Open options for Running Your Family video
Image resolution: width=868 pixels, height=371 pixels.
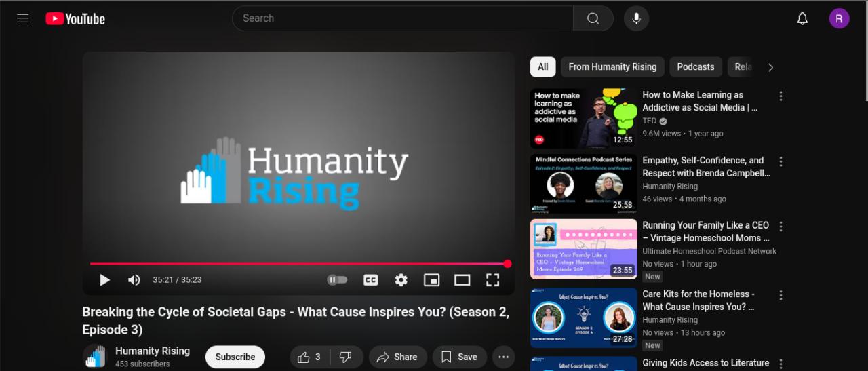pos(781,227)
